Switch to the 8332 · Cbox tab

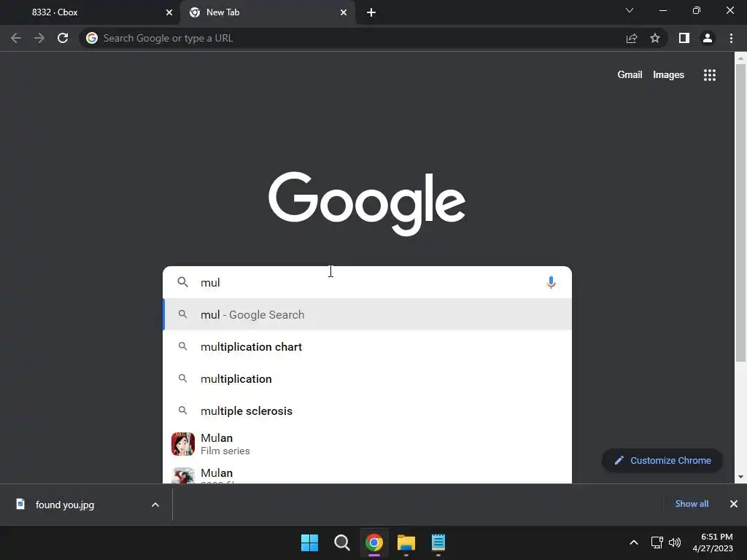point(90,12)
